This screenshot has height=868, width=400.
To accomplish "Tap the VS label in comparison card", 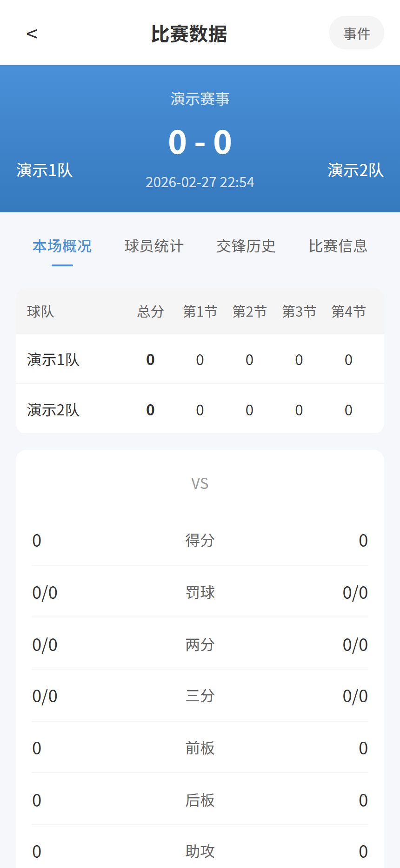I will click(200, 483).
